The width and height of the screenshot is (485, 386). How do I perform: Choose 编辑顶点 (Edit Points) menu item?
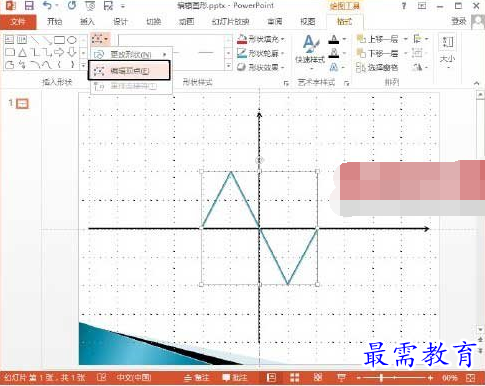click(129, 70)
